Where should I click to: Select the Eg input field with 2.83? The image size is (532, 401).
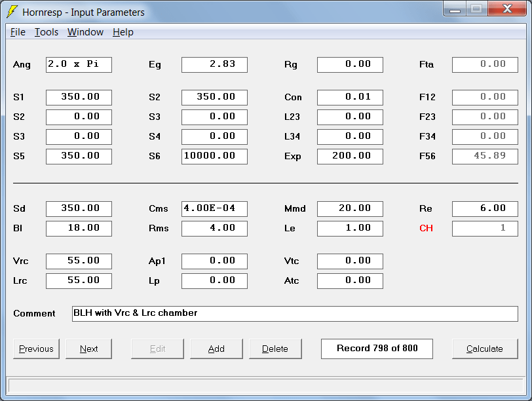pyautogui.click(x=214, y=64)
